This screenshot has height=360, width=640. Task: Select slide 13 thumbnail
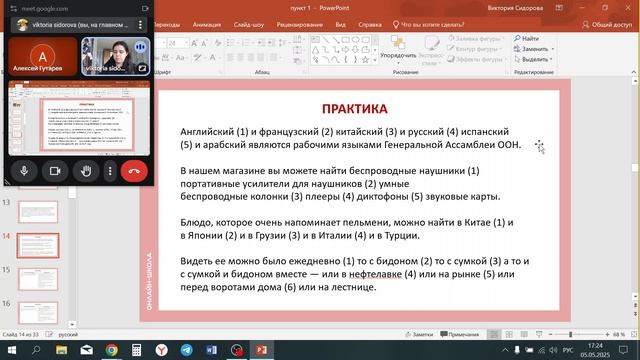pyautogui.click(x=38, y=212)
